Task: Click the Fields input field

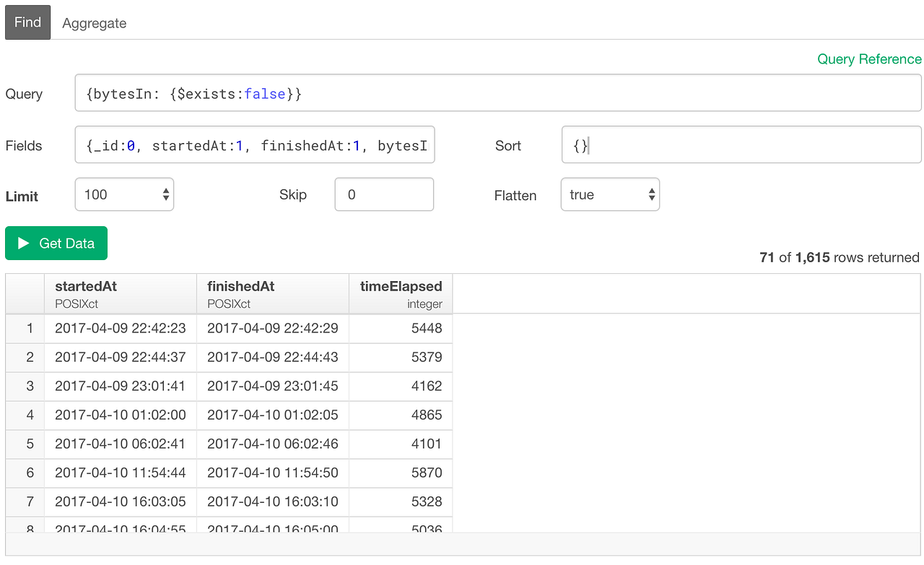Action: pos(254,145)
